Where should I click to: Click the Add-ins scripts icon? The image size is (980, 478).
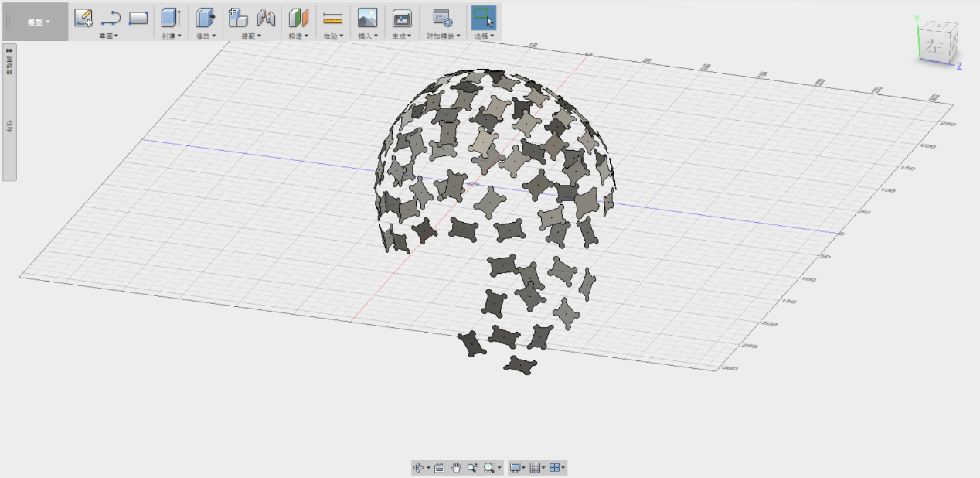coord(442,18)
